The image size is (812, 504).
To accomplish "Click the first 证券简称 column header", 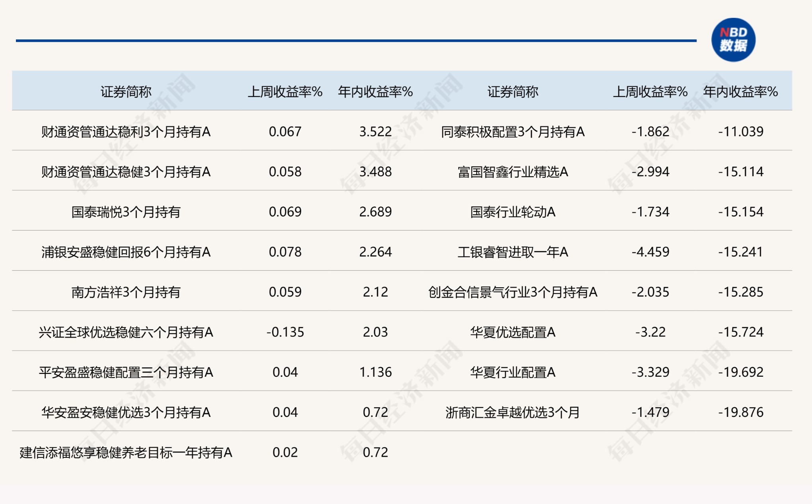I will (126, 92).
